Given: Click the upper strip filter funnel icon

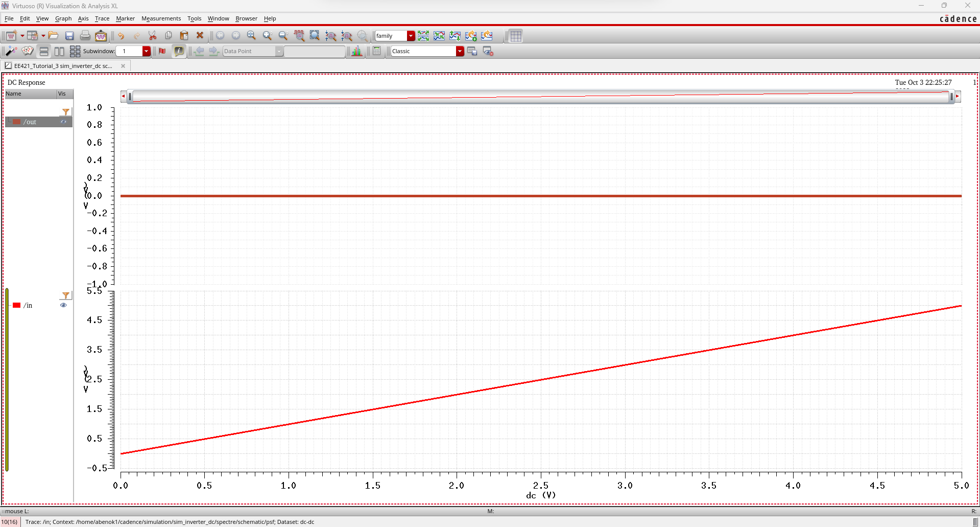Looking at the screenshot, I should coord(66,112).
